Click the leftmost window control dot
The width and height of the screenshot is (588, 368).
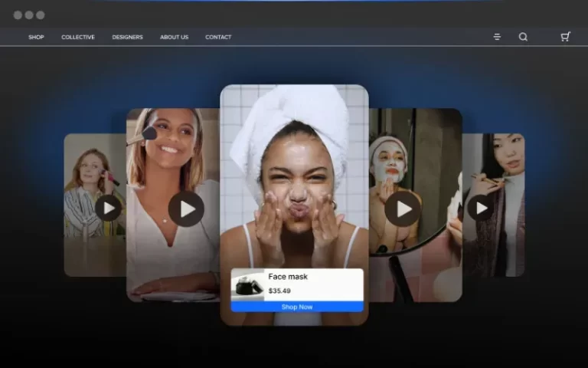coord(18,15)
